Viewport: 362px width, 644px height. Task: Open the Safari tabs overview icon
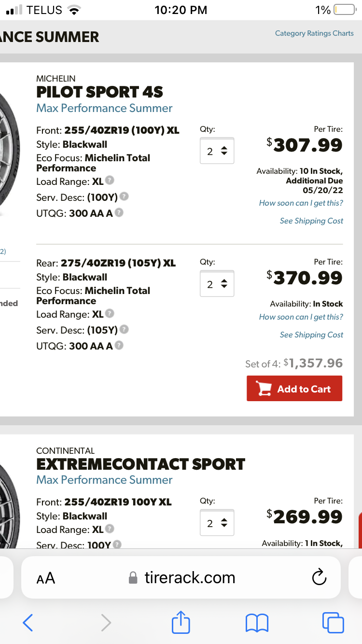coord(333,622)
